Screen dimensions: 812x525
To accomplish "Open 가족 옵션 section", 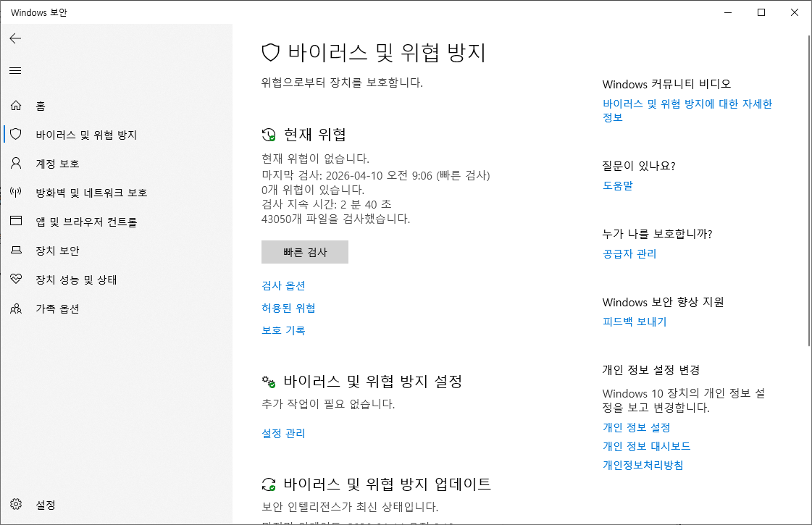I will coord(116,308).
